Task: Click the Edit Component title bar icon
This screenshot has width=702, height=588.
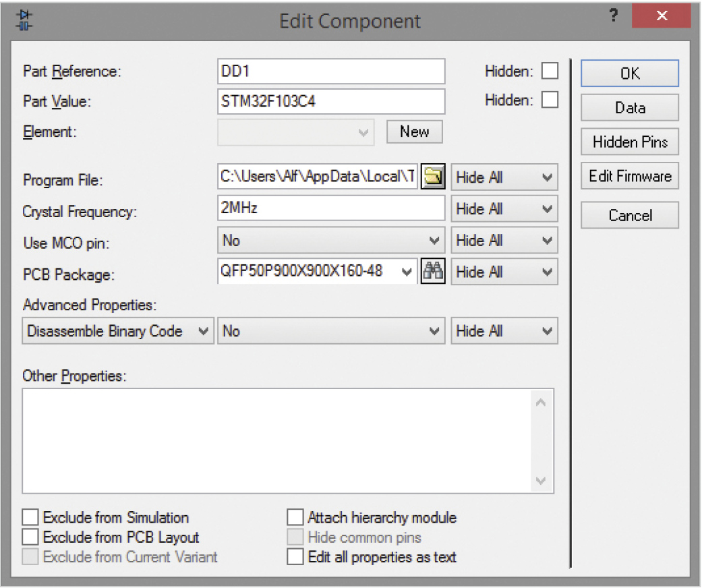Action: (x=24, y=21)
